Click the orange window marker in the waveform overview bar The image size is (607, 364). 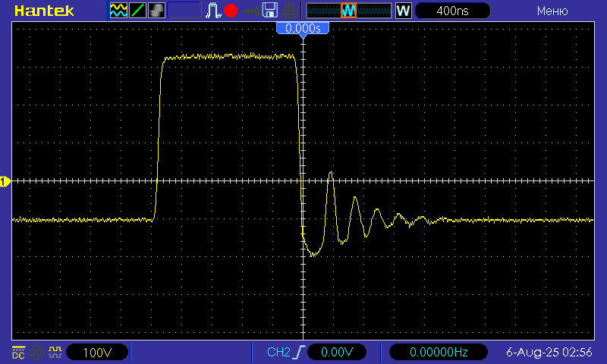point(349,11)
